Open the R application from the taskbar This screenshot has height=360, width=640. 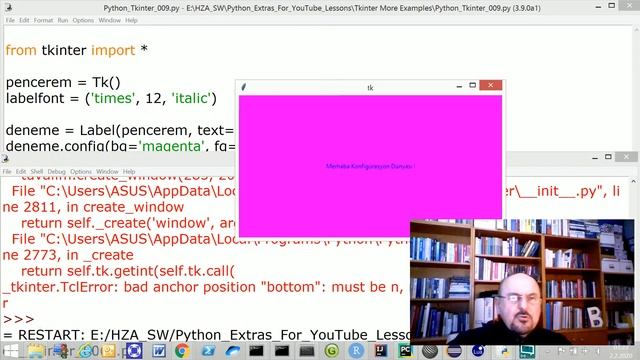(x=356, y=351)
